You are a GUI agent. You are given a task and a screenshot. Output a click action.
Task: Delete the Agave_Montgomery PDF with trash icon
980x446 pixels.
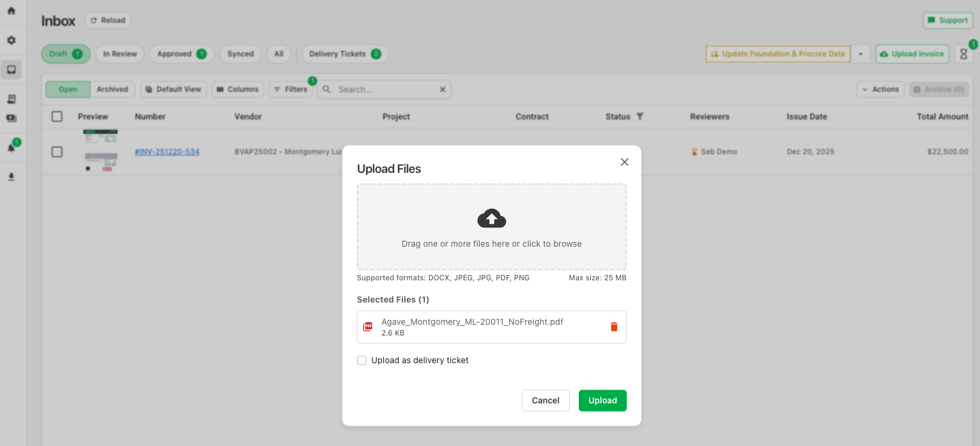click(x=614, y=327)
